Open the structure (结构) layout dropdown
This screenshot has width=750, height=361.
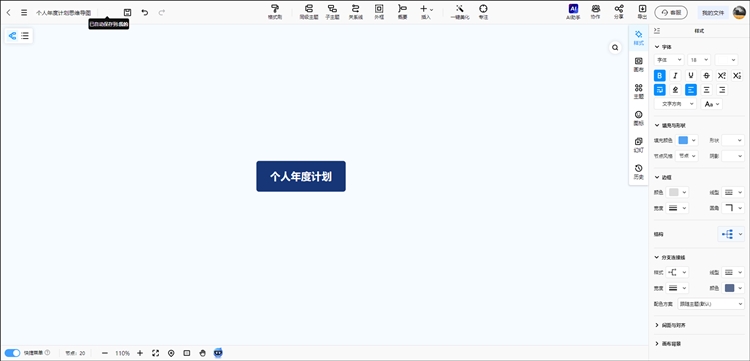[x=731, y=234]
